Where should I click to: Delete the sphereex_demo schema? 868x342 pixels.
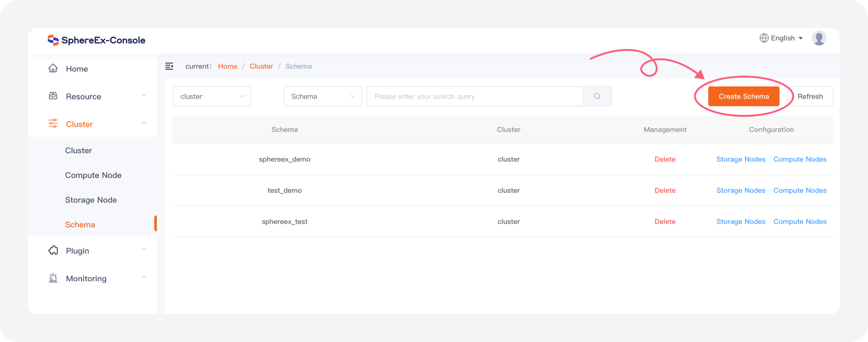point(665,159)
